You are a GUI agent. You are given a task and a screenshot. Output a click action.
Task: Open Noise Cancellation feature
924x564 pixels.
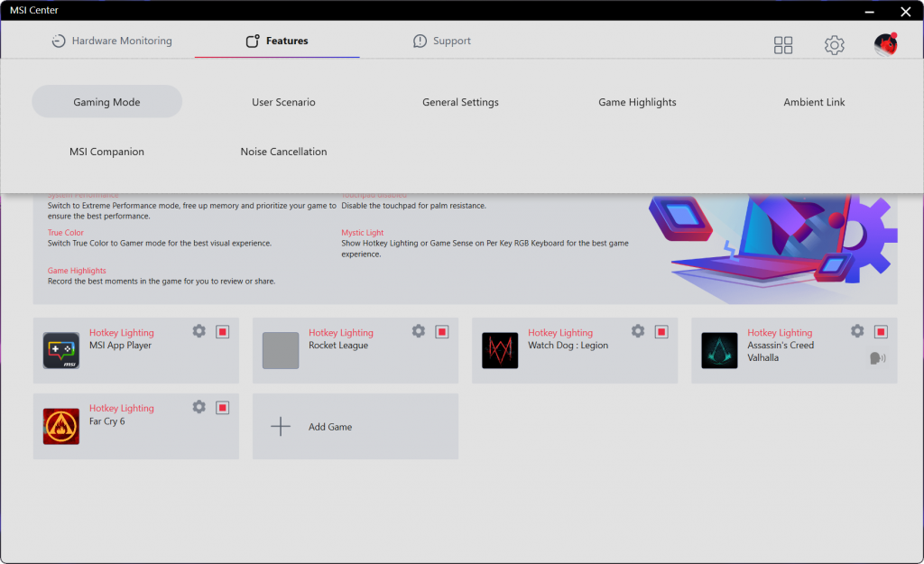tap(283, 152)
